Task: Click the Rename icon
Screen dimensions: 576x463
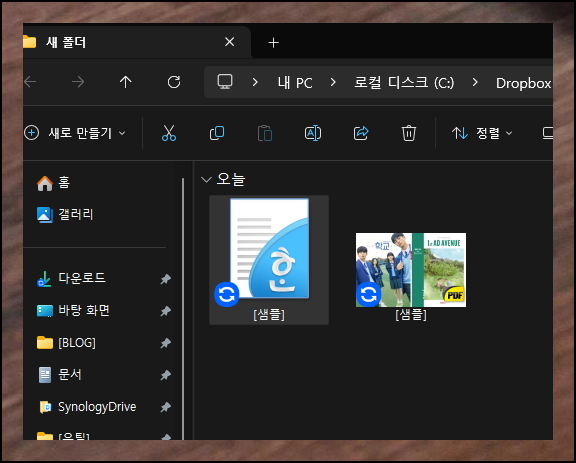Action: click(x=313, y=133)
